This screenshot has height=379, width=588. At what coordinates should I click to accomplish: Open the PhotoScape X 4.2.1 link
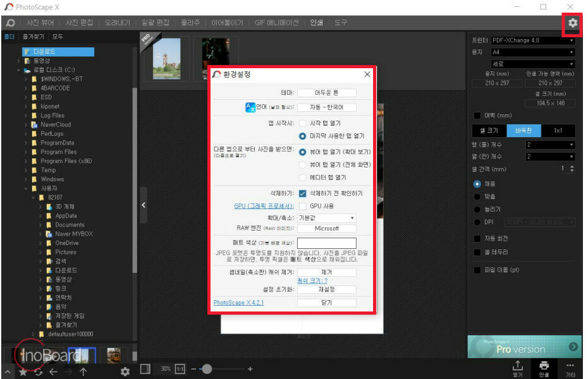pyautogui.click(x=238, y=303)
